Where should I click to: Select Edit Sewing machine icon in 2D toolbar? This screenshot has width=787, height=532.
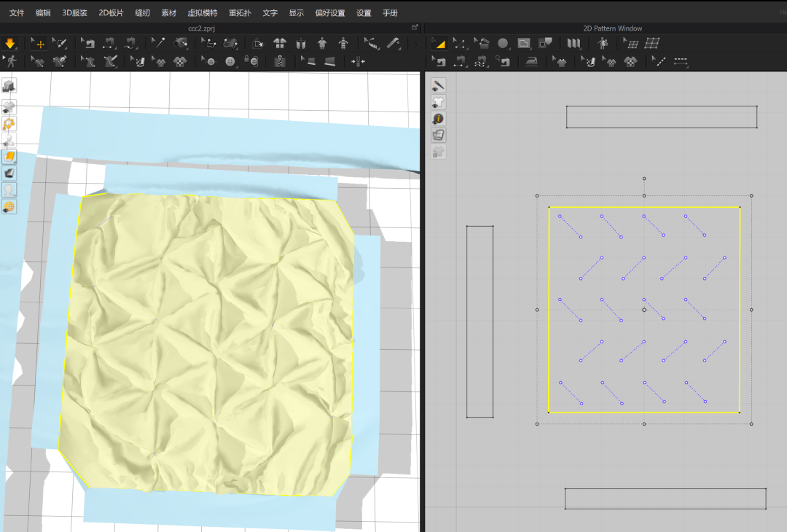click(439, 62)
